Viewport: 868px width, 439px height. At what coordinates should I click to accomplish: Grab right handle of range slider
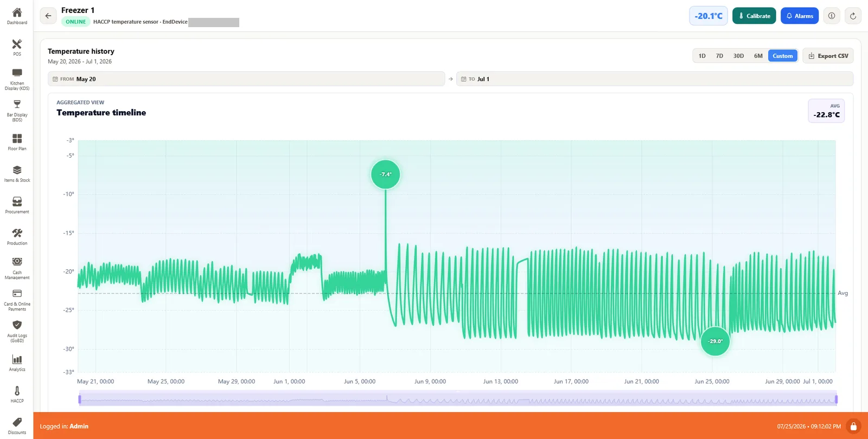(836, 399)
